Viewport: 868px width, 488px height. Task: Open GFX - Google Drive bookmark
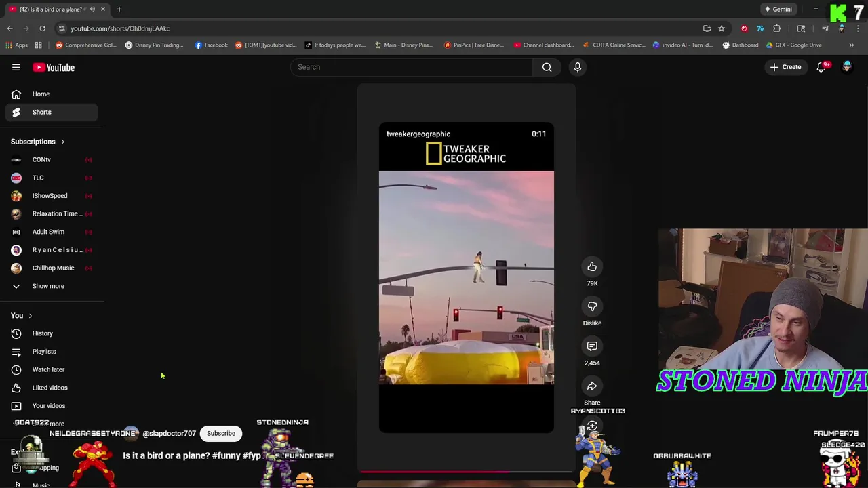coord(793,45)
